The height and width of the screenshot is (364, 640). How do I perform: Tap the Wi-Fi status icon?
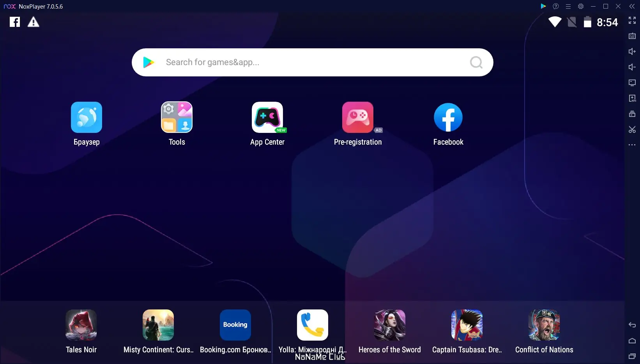point(555,22)
